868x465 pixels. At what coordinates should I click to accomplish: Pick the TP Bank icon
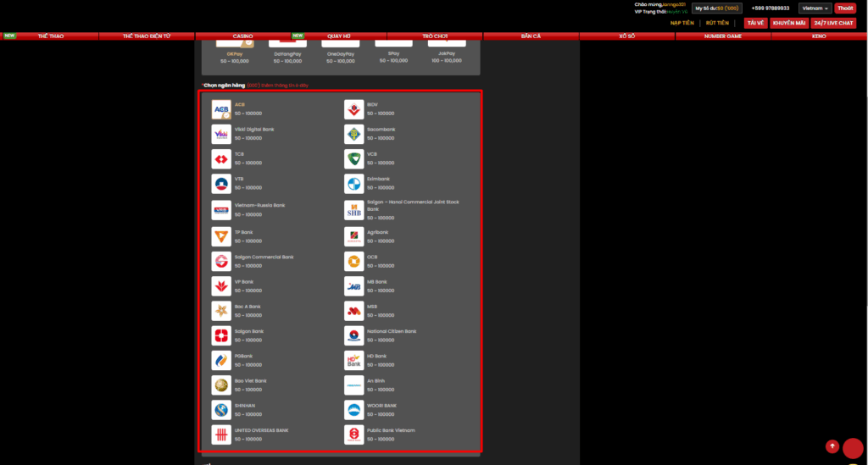(221, 236)
